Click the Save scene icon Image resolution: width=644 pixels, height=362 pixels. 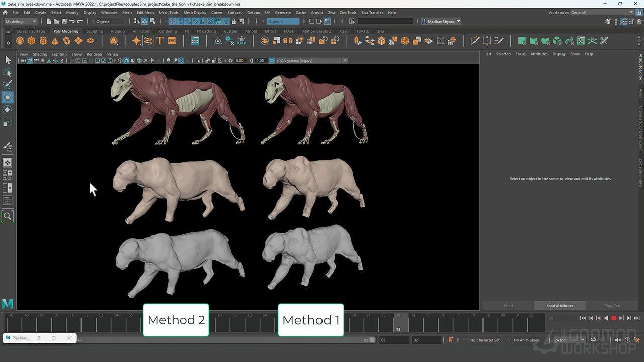coord(64,21)
